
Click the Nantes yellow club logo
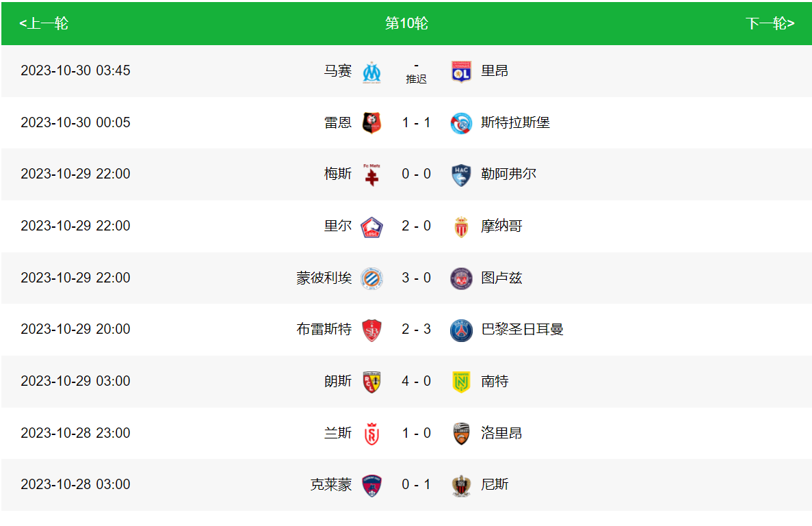coord(461,382)
